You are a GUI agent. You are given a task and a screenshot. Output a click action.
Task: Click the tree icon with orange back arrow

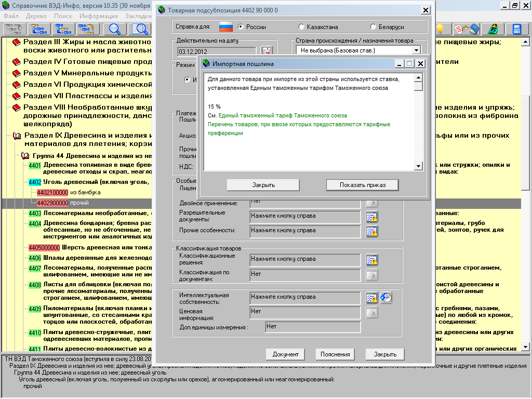pos(87,29)
